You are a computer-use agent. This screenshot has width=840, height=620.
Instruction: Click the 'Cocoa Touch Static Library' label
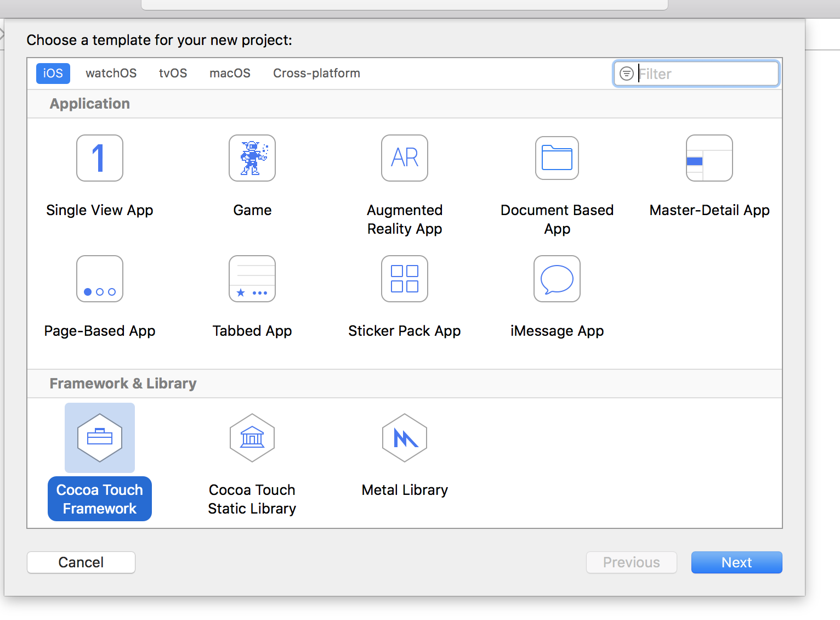point(252,499)
